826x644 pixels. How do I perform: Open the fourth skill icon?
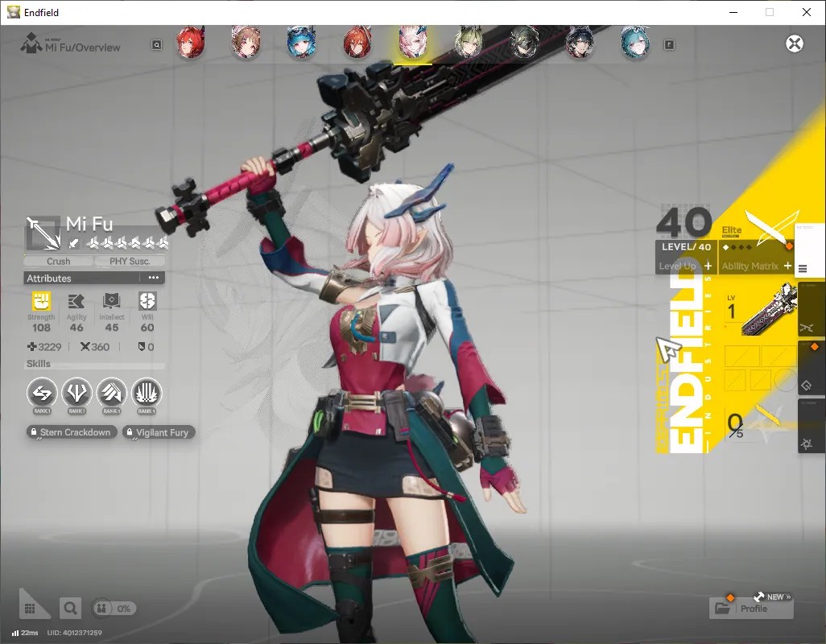point(147,393)
